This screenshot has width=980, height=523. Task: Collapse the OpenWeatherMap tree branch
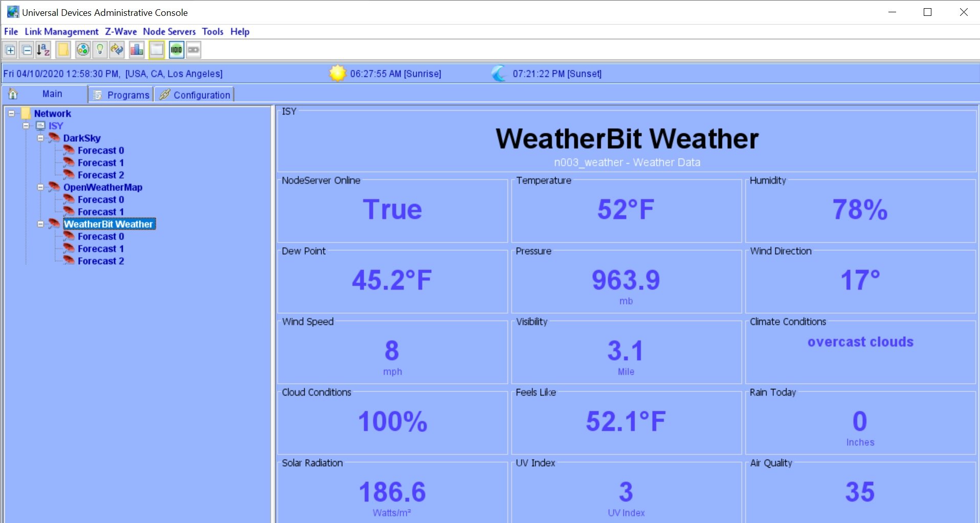(x=41, y=187)
